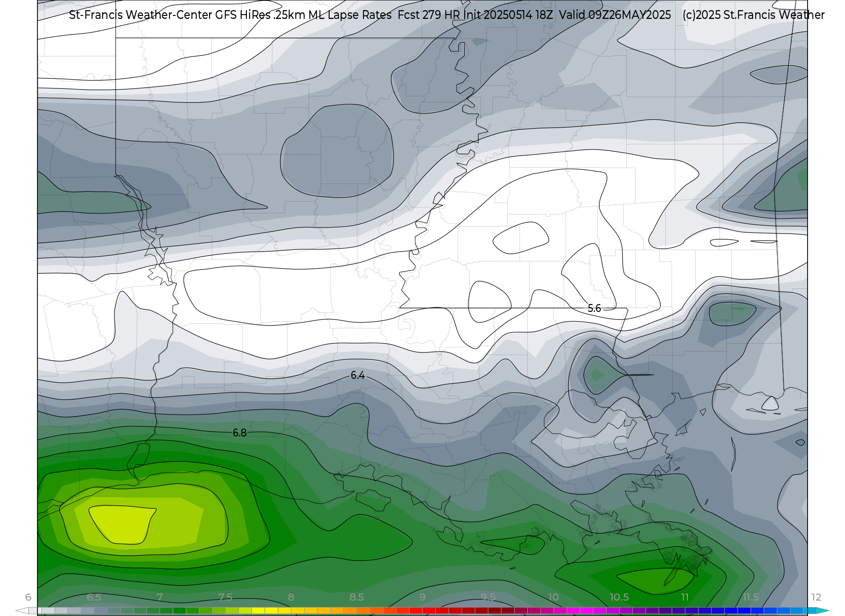Pick the dark maroon colorbar swatch below 9.5
845x616 pixels.
click(x=494, y=611)
